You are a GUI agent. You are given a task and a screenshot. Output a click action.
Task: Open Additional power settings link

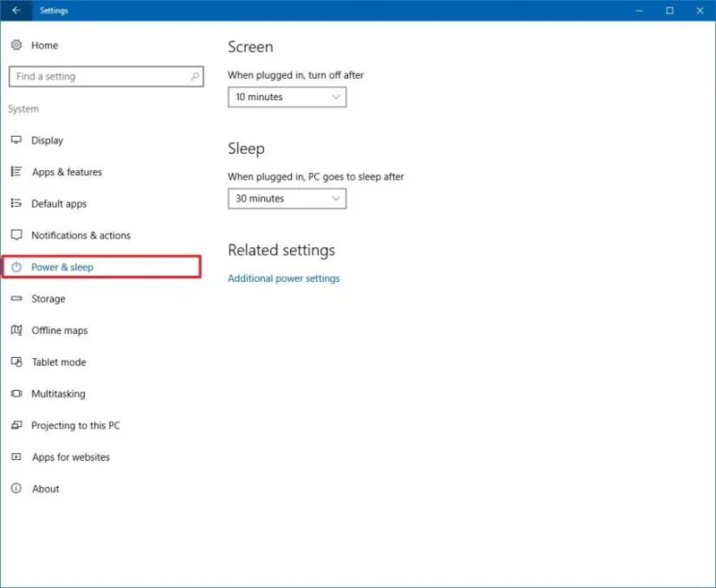[284, 278]
